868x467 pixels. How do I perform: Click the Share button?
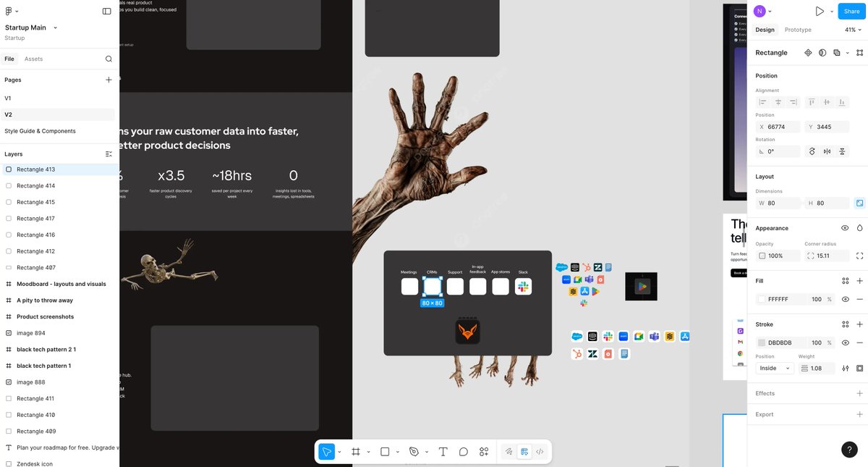tap(851, 11)
